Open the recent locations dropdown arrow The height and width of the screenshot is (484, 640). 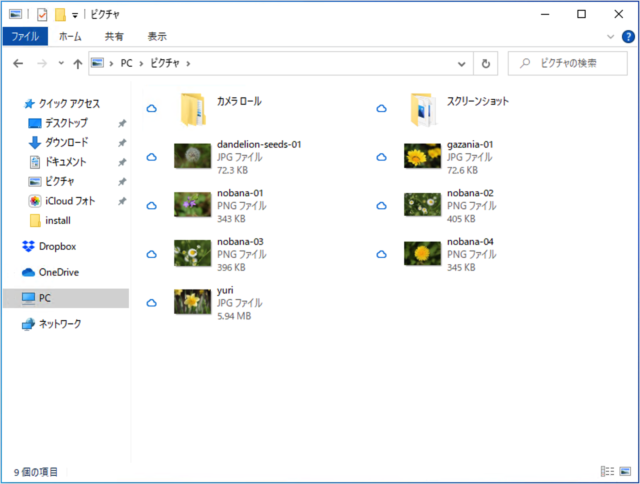pos(61,63)
